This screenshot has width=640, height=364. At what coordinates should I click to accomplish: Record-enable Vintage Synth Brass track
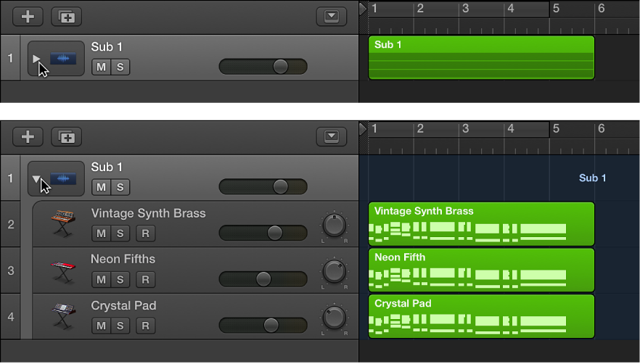point(145,233)
